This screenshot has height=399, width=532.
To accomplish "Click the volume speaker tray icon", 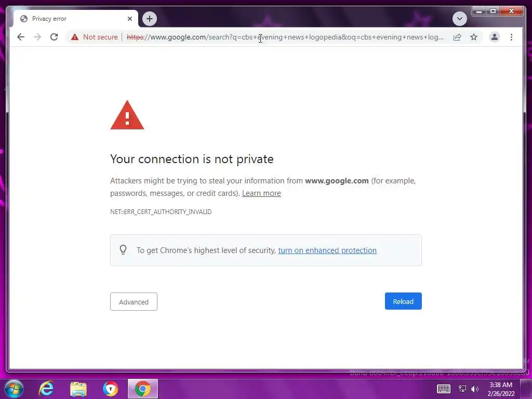I will 475,389.
